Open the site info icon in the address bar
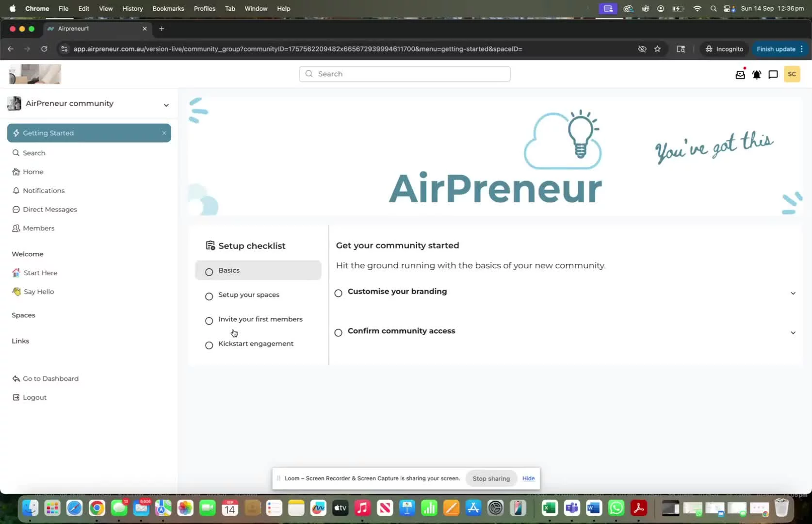The width and height of the screenshot is (812, 524). pos(64,49)
